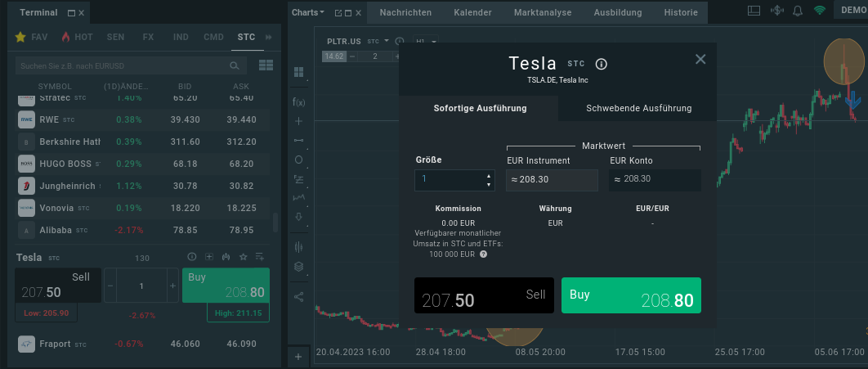The width and height of the screenshot is (868, 369).
Task: Add Tesla to favorites with star icon
Action: pos(243,258)
